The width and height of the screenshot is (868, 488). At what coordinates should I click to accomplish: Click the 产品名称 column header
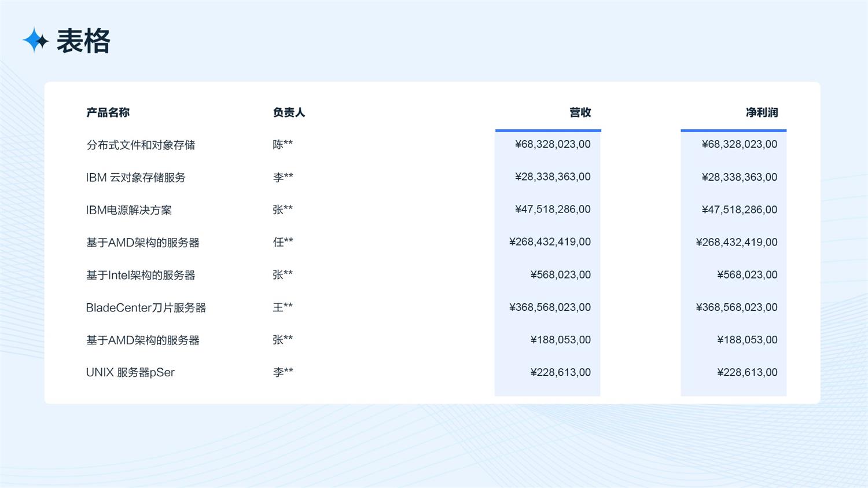[108, 112]
